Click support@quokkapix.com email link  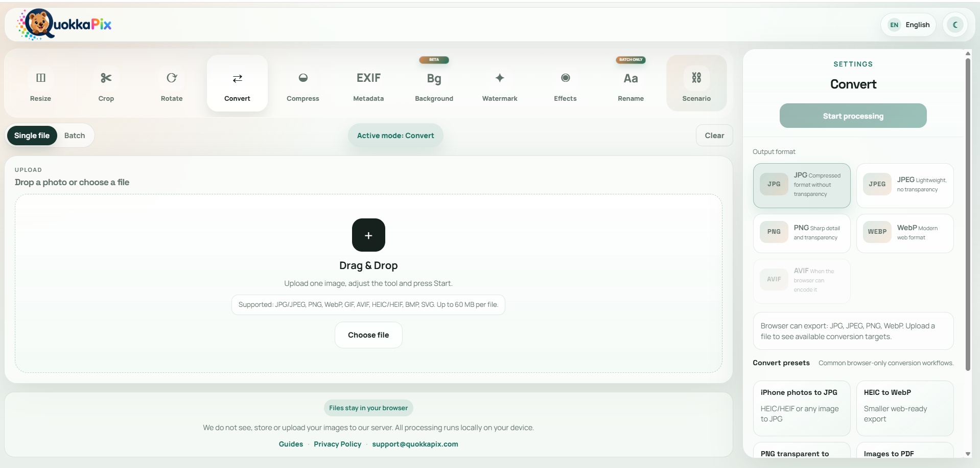tap(415, 444)
